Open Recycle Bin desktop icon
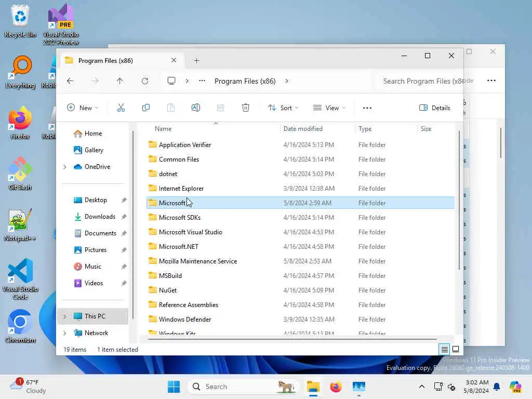 (20, 21)
